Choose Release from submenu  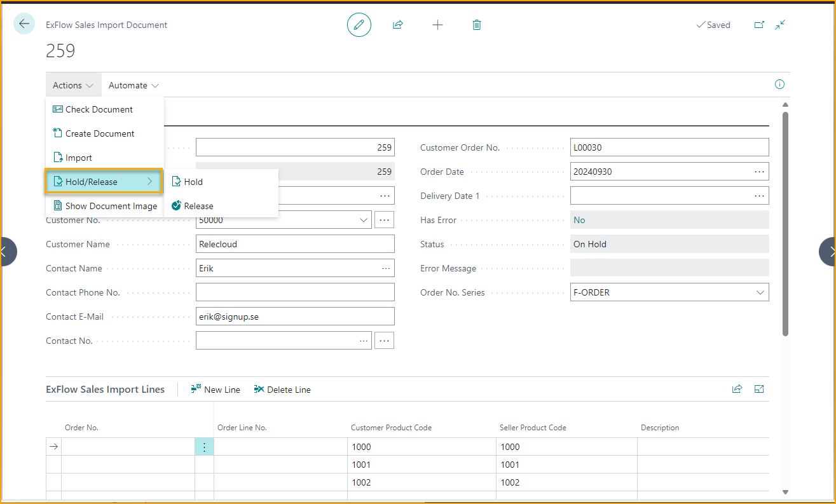point(221,206)
